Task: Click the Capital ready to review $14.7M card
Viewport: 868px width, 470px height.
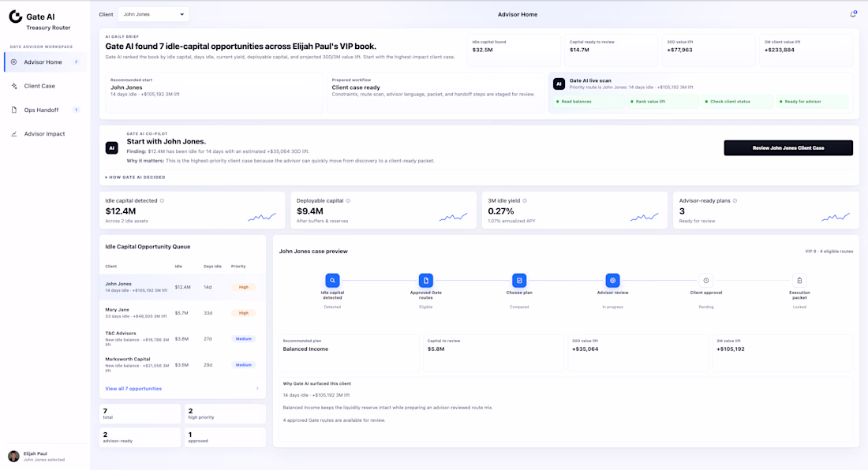Action: 611,50
